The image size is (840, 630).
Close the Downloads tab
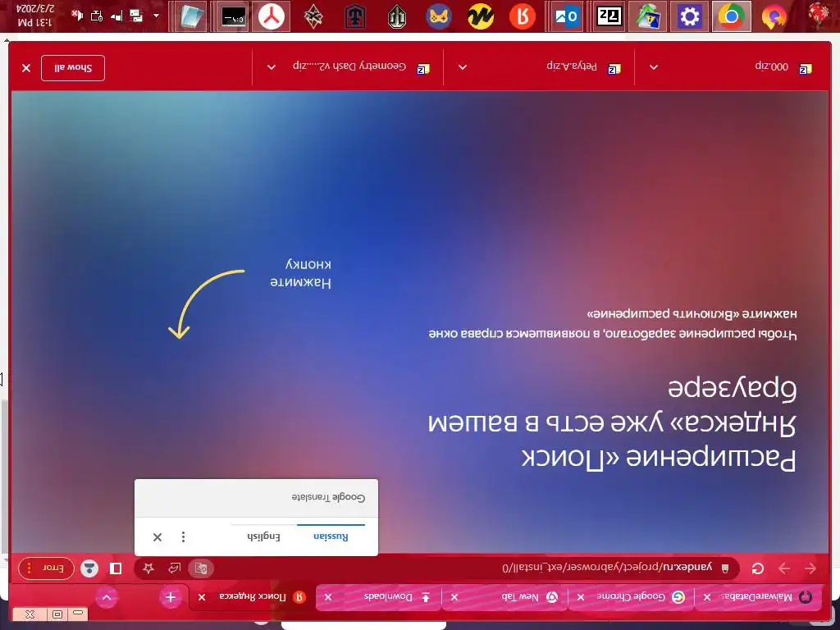click(328, 597)
